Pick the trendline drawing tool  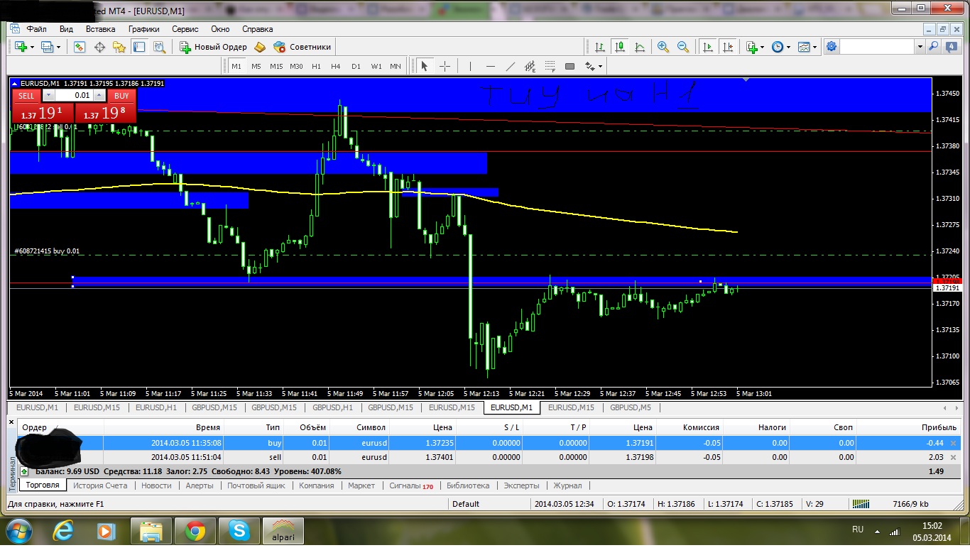click(x=510, y=66)
